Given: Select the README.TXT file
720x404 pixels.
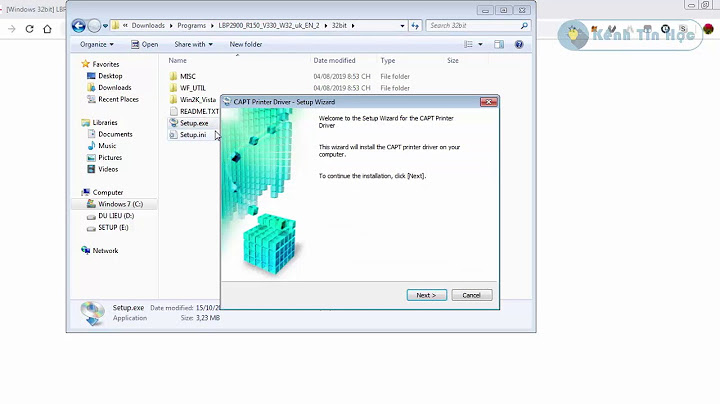Looking at the screenshot, I should pyautogui.click(x=199, y=111).
